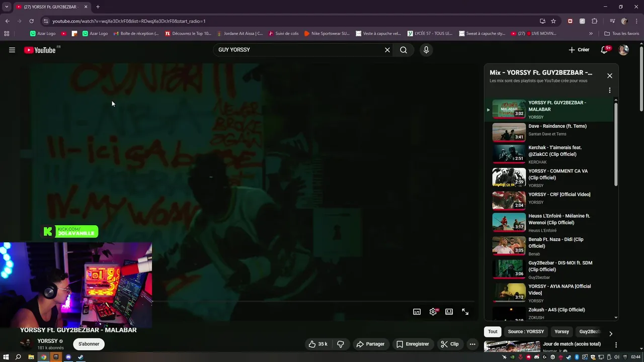Screen dimensions: 644x362
Task: Play YORSSY - COMMENT CA VA in the Mix
Action: (x=549, y=178)
